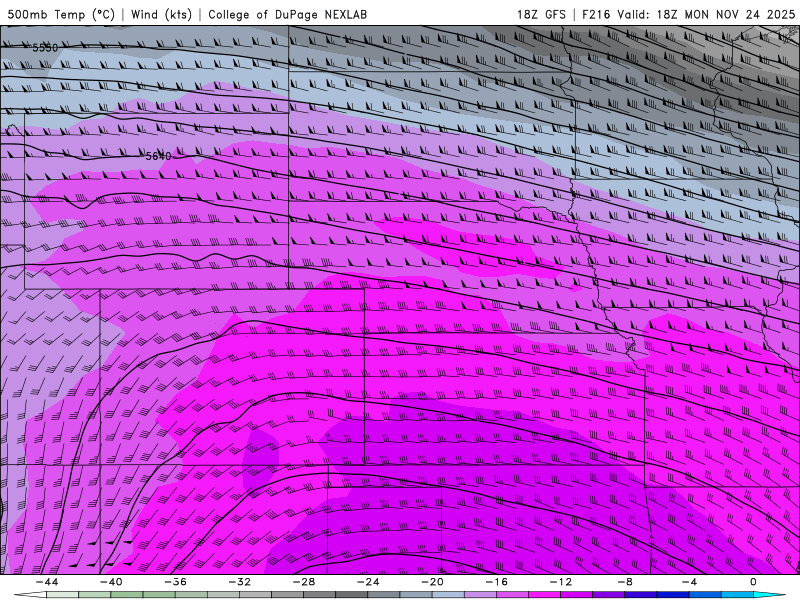Click the -40 colorbar tick label
Image resolution: width=800 pixels, height=600 pixels.
[111, 582]
